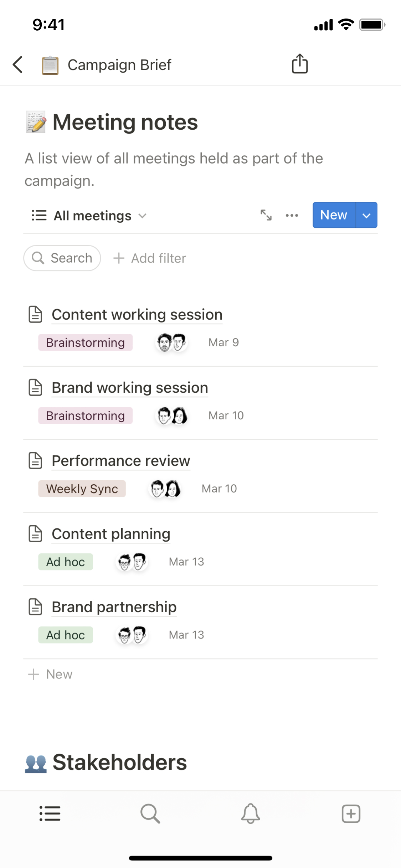Open the Brand partnership page
Screen dimensions: 401x868
114,607
